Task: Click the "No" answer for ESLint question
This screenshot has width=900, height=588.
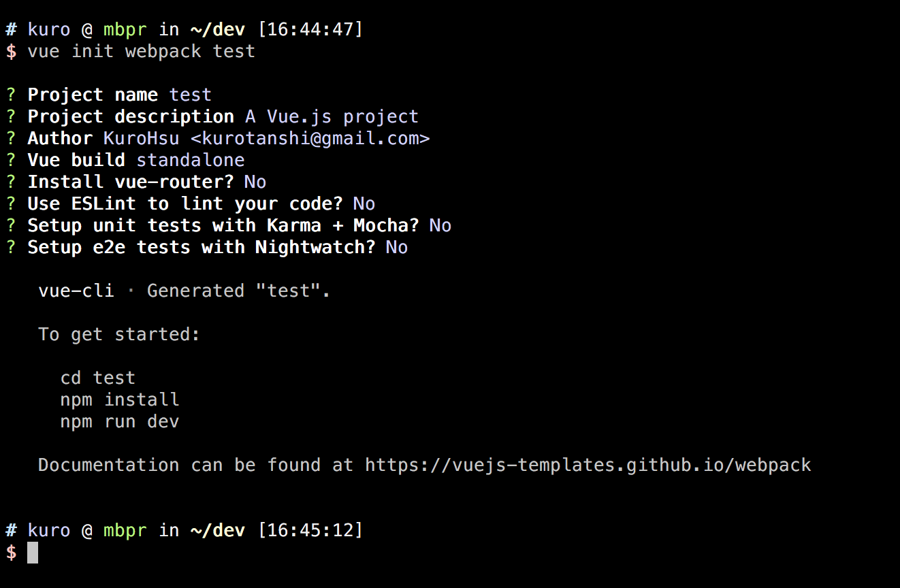Action: point(364,204)
